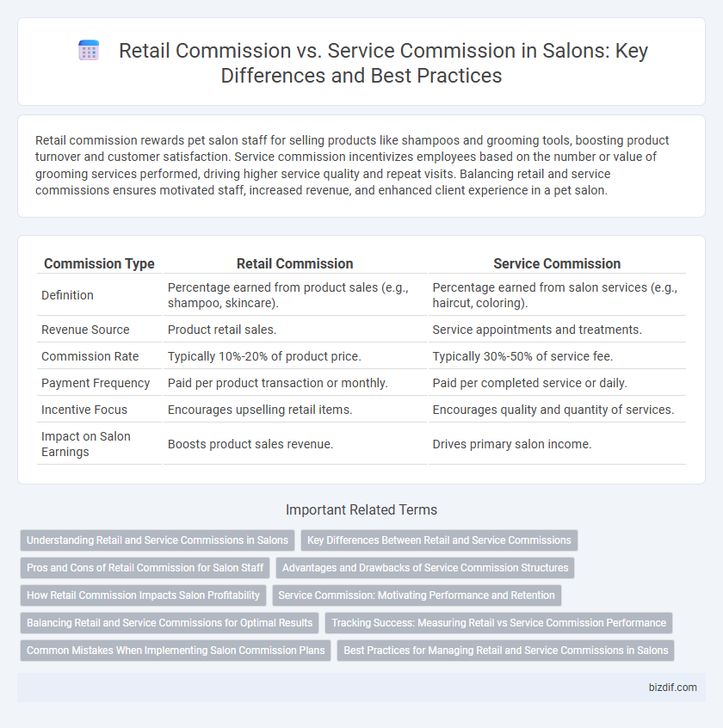Click 'Percentage earned from product sales' cell

(x=295, y=295)
